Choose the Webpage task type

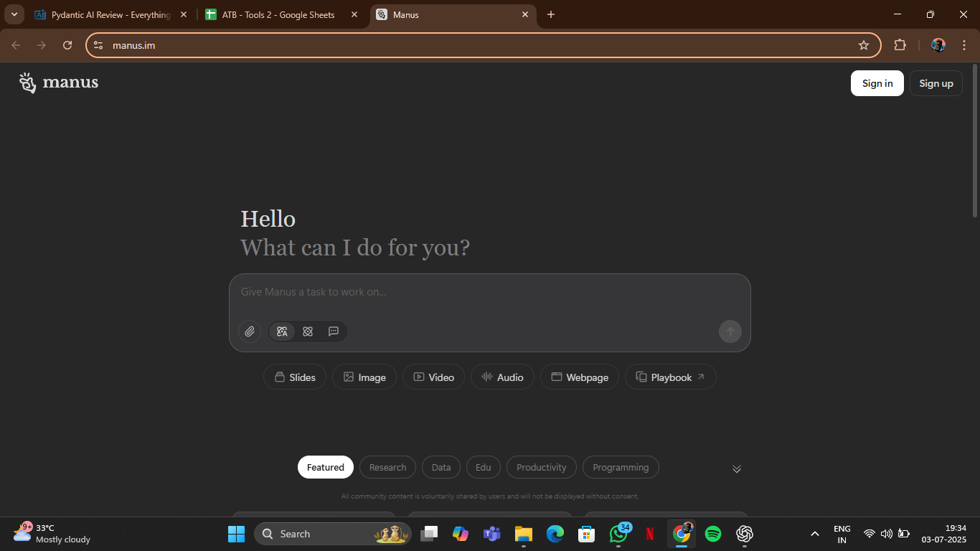tap(580, 377)
